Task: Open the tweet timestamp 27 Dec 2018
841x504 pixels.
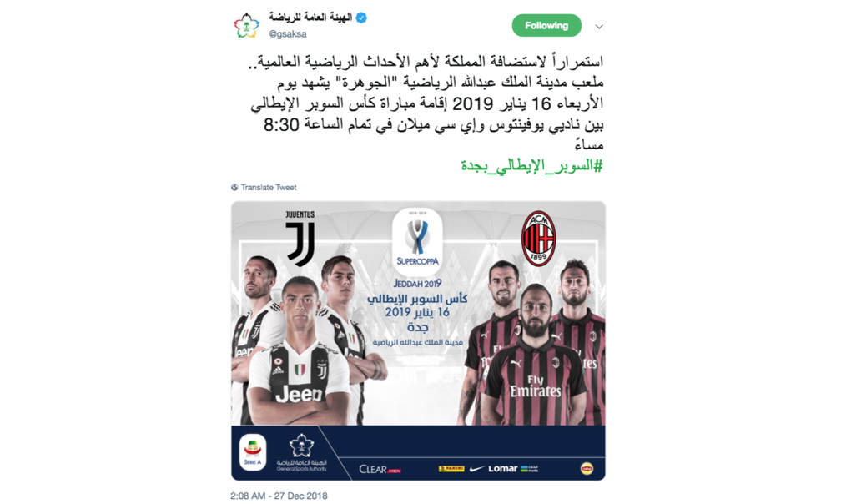Action: click(x=279, y=496)
